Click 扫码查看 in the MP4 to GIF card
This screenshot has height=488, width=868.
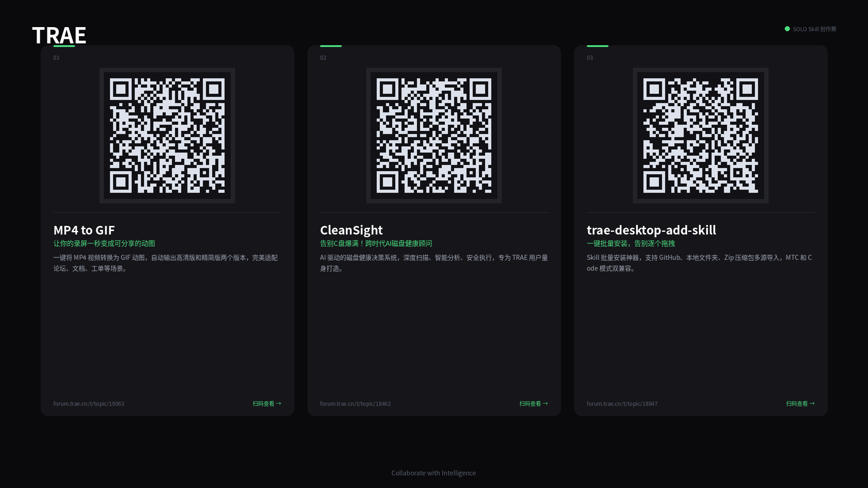(x=267, y=404)
